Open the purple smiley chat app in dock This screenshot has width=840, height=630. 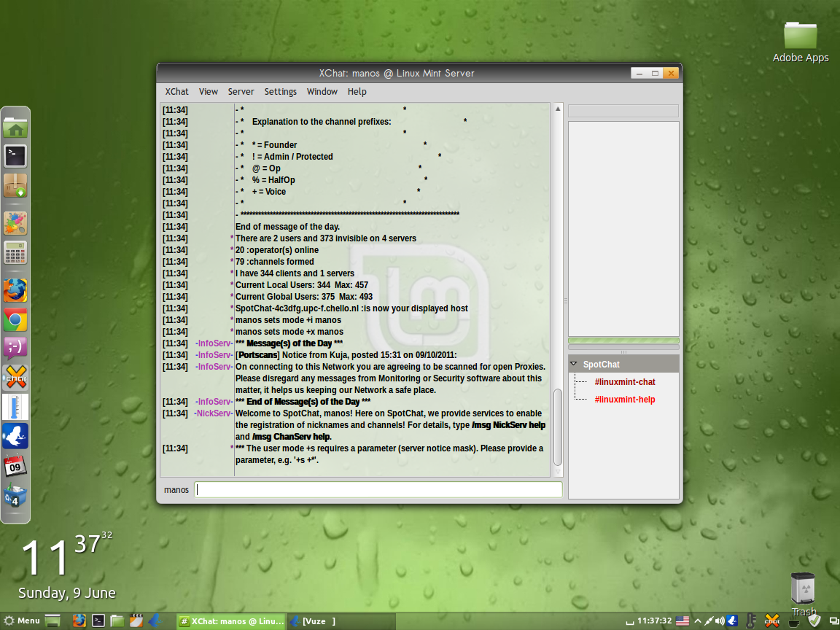tap(15, 349)
